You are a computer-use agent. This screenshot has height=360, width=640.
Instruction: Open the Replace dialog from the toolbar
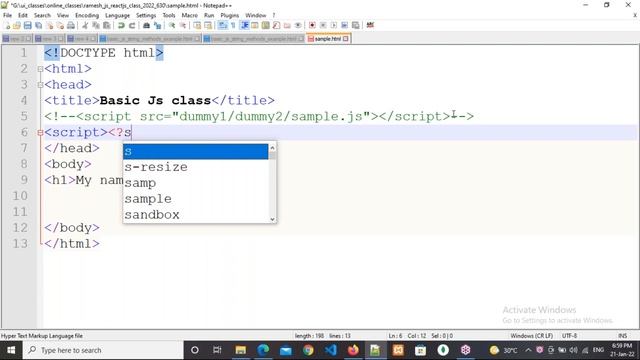(157, 25)
